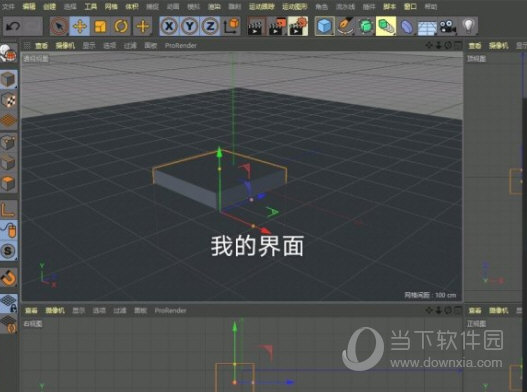This screenshot has height=392, width=527.
Task: Activate the Move tool in the toolbar
Action: coord(80,26)
